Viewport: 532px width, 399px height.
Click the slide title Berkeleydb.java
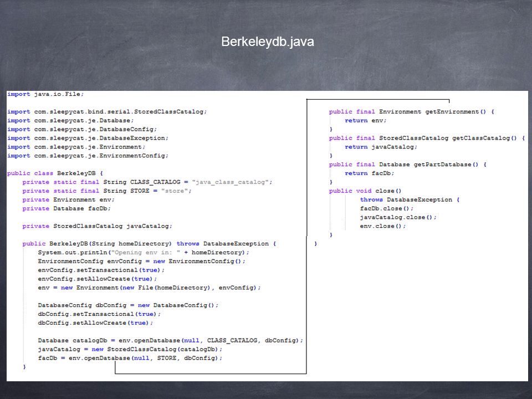[267, 42]
